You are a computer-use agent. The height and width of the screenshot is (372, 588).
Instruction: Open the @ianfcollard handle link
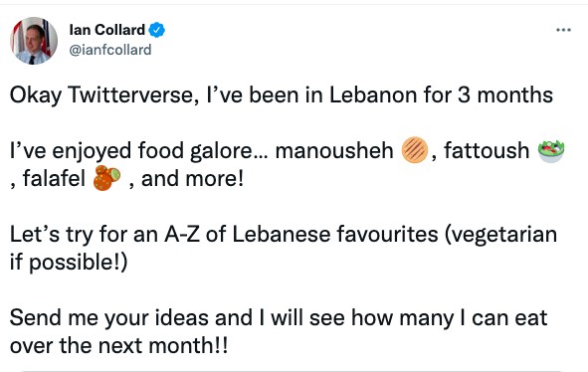tap(110, 50)
